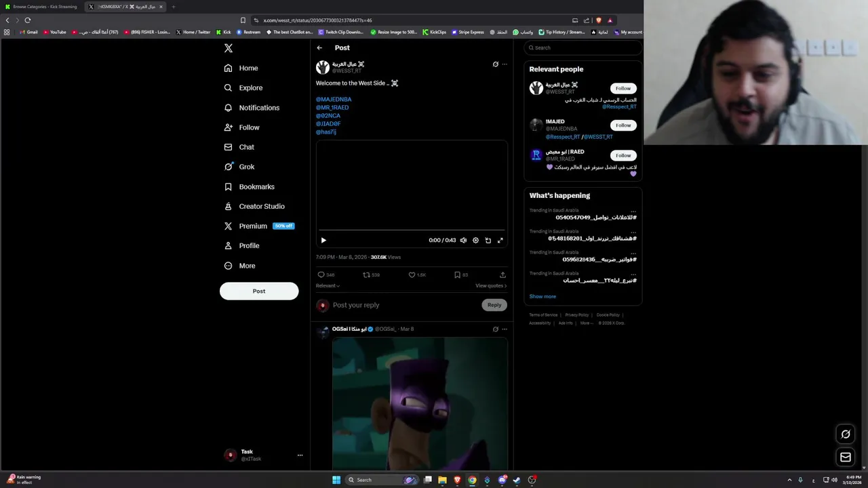The width and height of the screenshot is (868, 488).
Task: Play the video in the post
Action: pyautogui.click(x=323, y=240)
